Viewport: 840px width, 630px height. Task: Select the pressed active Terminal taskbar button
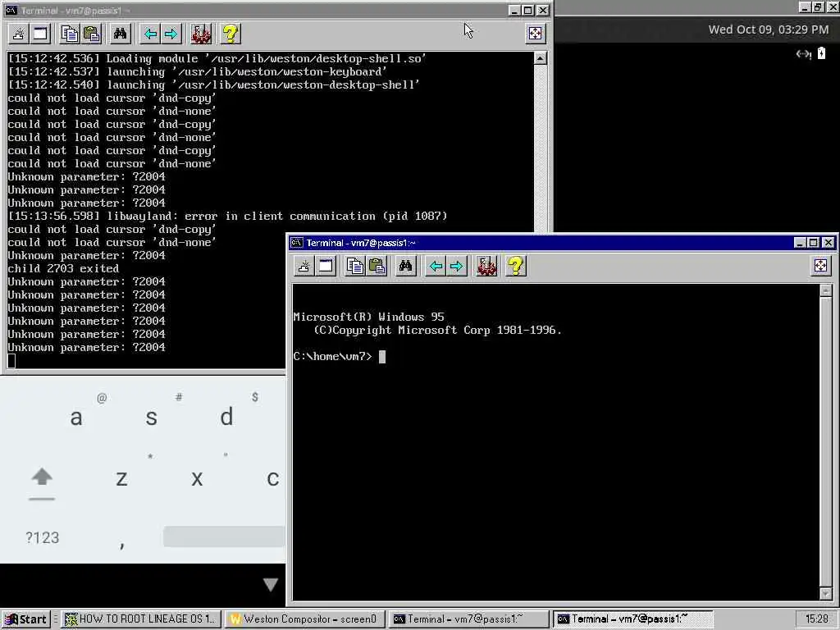pos(632,619)
